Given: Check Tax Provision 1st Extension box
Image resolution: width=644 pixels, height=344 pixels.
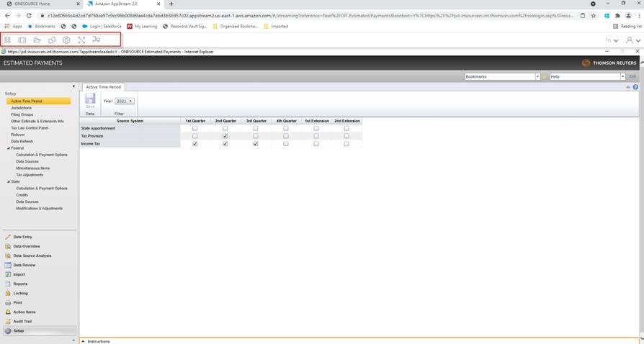Looking at the screenshot, I should point(316,136).
